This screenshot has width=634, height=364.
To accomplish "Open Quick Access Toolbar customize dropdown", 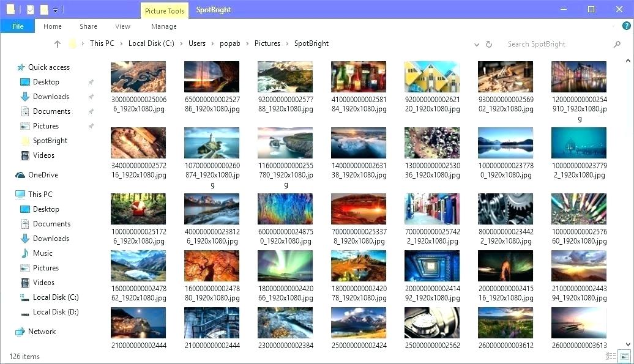I will (x=56, y=10).
